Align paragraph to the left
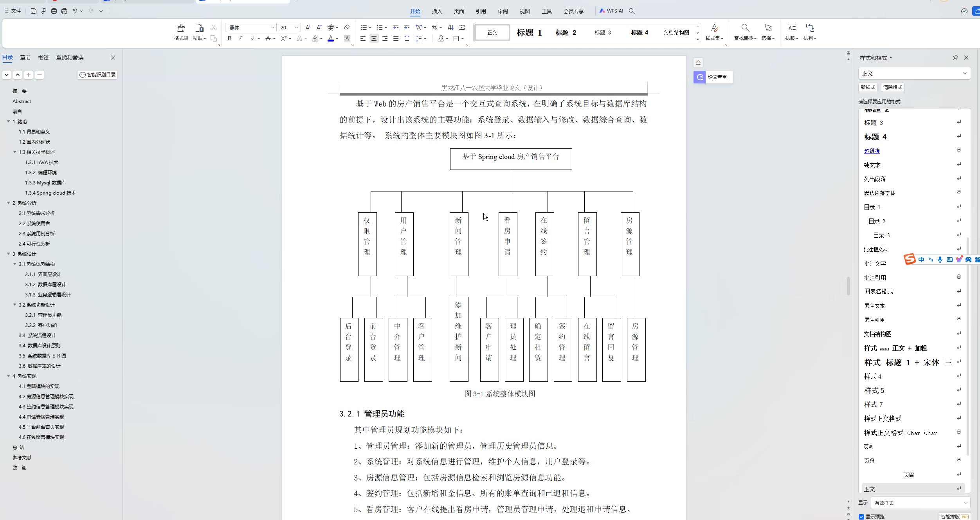This screenshot has width=980, height=520. pyautogui.click(x=363, y=38)
